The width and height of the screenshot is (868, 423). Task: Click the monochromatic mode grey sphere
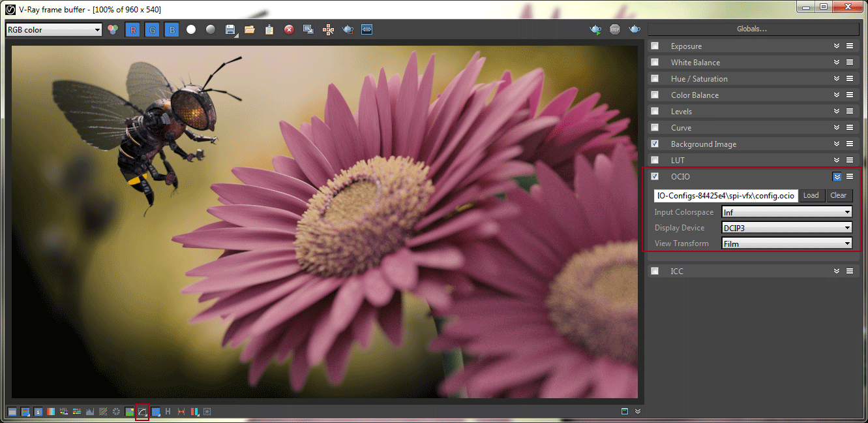pos(211,30)
